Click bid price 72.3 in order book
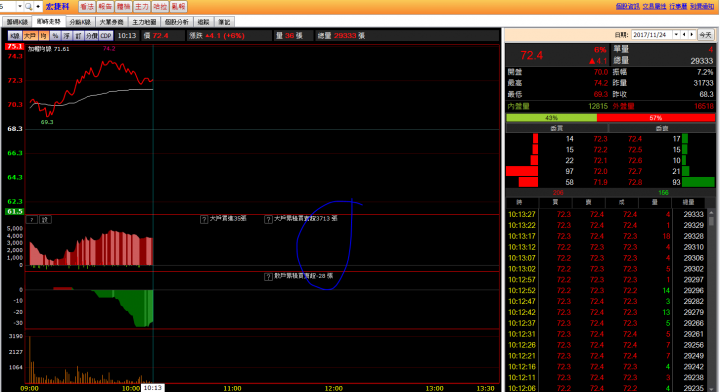 point(600,139)
